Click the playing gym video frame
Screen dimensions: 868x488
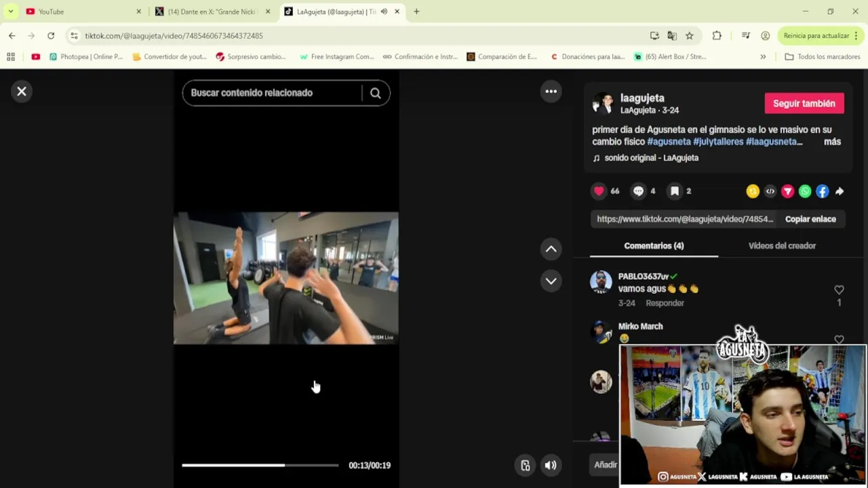tap(286, 278)
